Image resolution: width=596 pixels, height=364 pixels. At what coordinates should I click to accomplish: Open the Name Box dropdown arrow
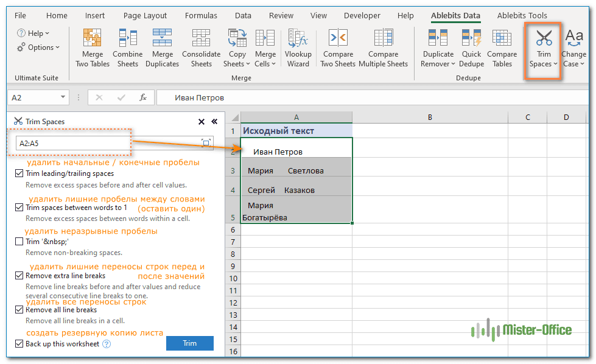tap(63, 97)
